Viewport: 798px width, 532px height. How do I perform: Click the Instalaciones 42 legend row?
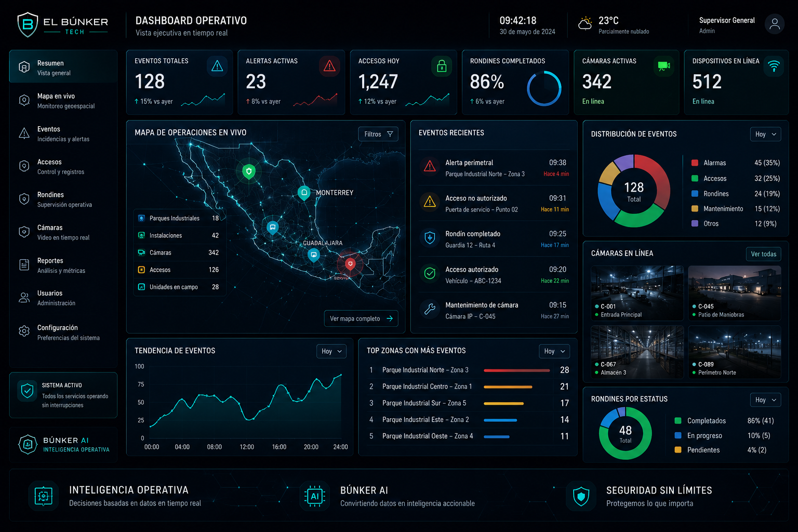tap(179, 235)
